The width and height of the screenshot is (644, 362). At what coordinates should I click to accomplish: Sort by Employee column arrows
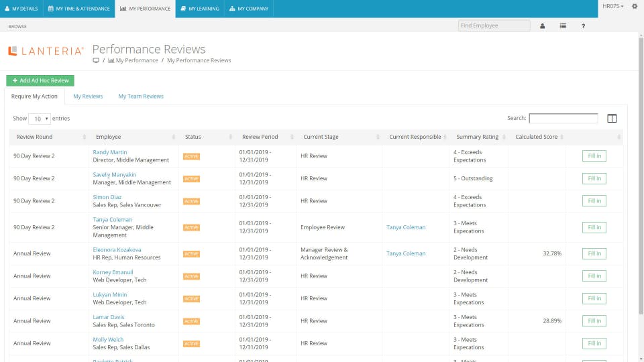point(173,137)
